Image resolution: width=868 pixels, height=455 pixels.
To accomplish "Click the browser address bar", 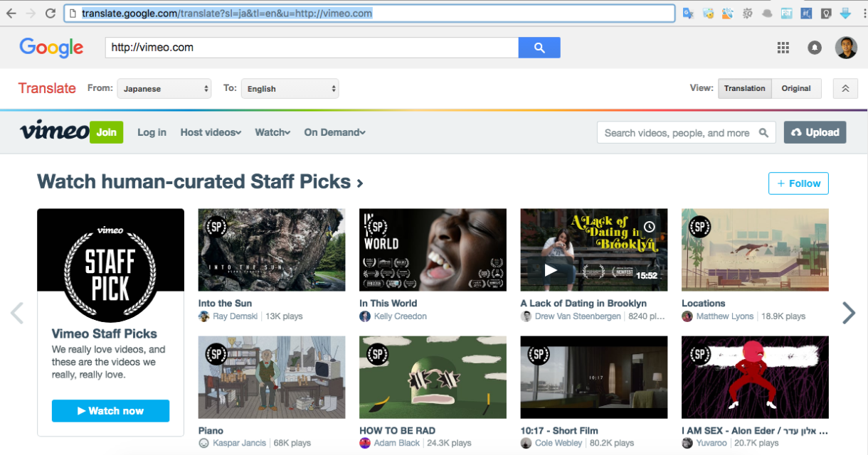I will click(369, 13).
